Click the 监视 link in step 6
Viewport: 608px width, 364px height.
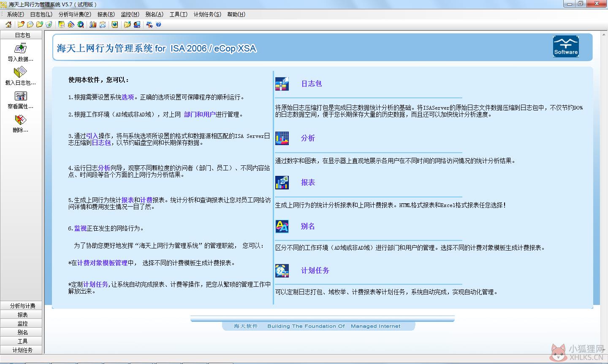point(80,228)
